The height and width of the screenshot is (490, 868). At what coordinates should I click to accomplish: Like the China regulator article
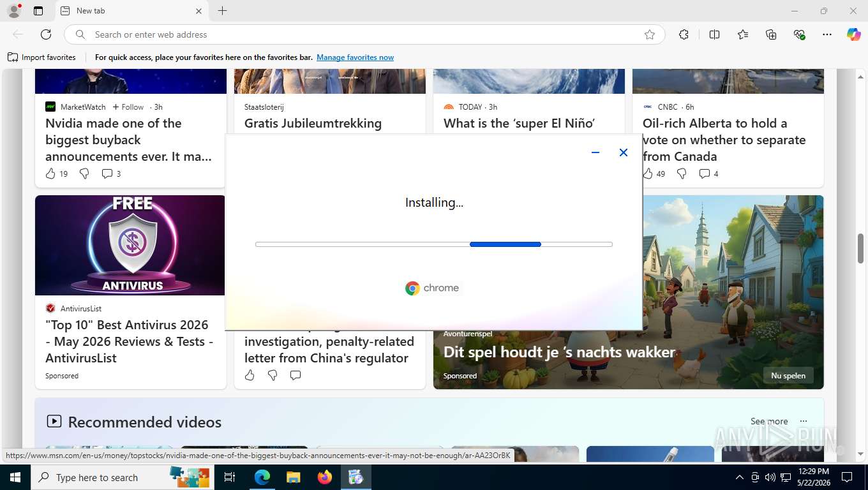250,375
